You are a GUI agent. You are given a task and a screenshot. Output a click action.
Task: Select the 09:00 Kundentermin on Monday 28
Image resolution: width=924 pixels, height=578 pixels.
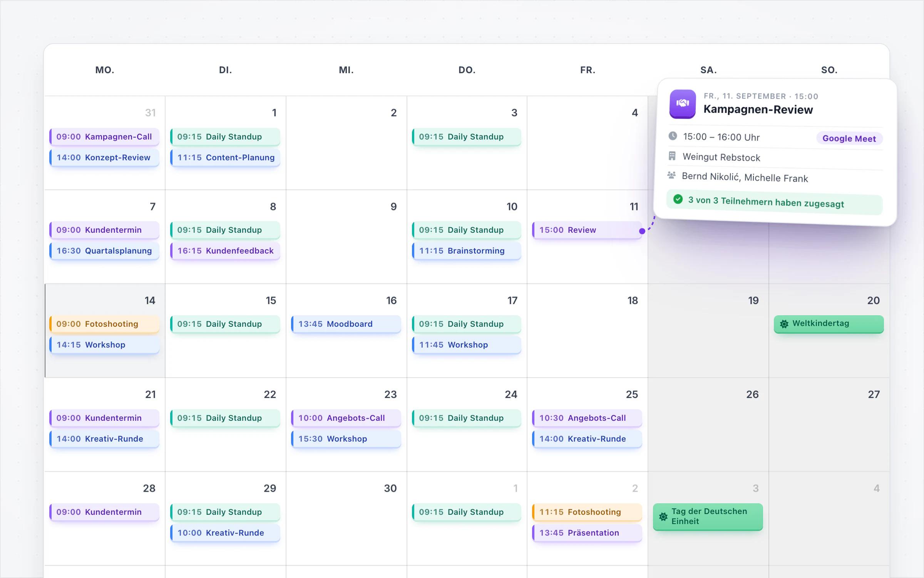click(104, 512)
